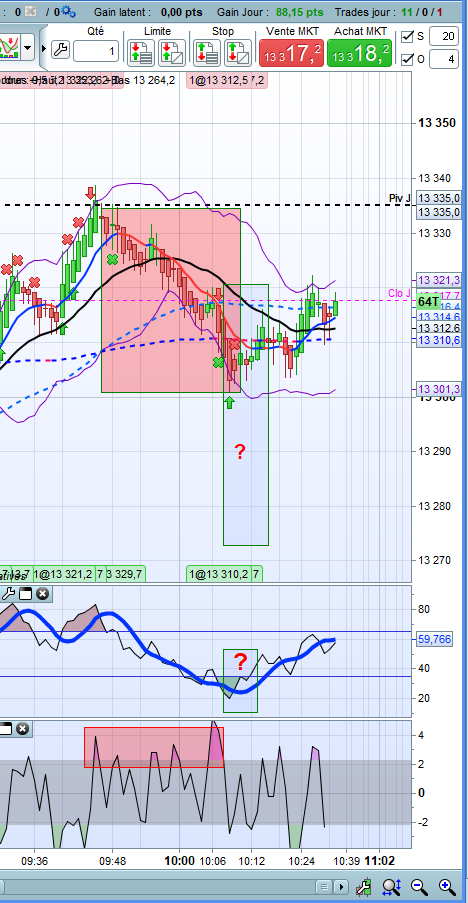
Task: Click the 13 301,3 purple price tag
Action: 439,390
